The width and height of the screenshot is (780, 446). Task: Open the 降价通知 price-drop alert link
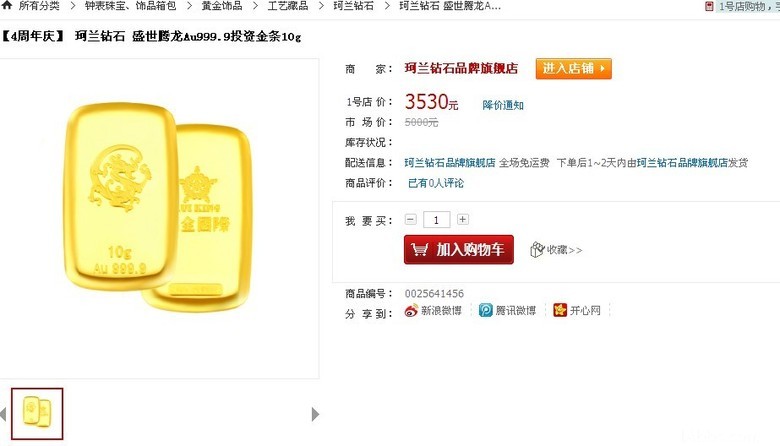(x=503, y=105)
